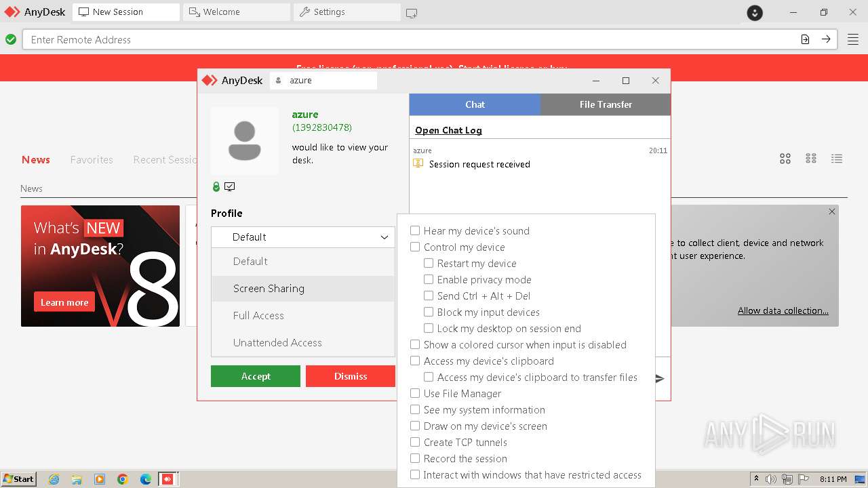Check Show a colored cursor option

pos(415,344)
